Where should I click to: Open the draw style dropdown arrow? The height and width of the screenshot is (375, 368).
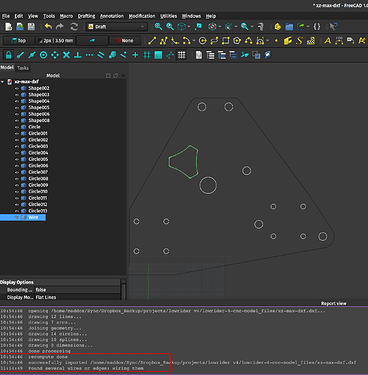tap(220, 27)
